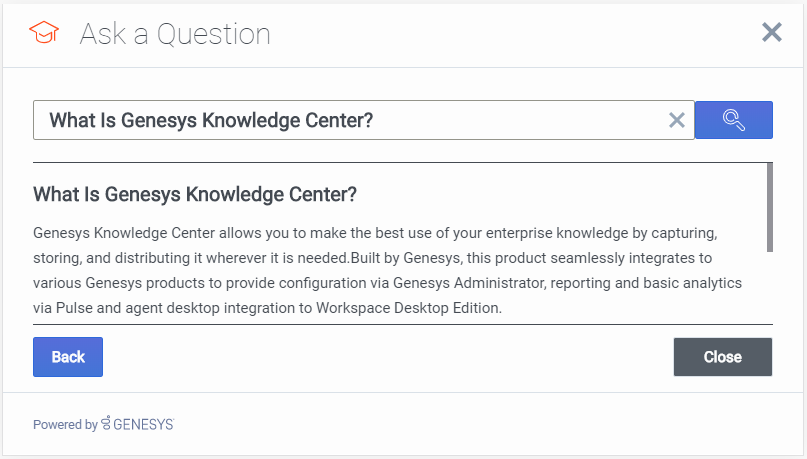807x459 pixels.
Task: Click the Genesys swirl logo icon
Action: (x=106, y=424)
